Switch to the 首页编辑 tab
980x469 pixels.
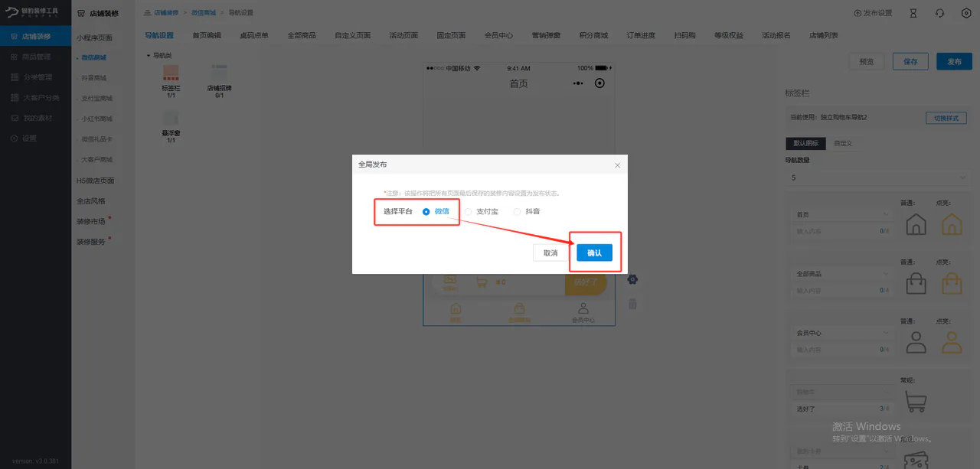207,35
